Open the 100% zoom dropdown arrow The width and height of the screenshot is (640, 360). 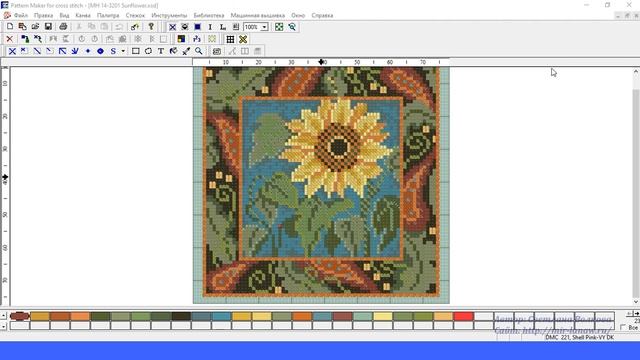tap(264, 27)
